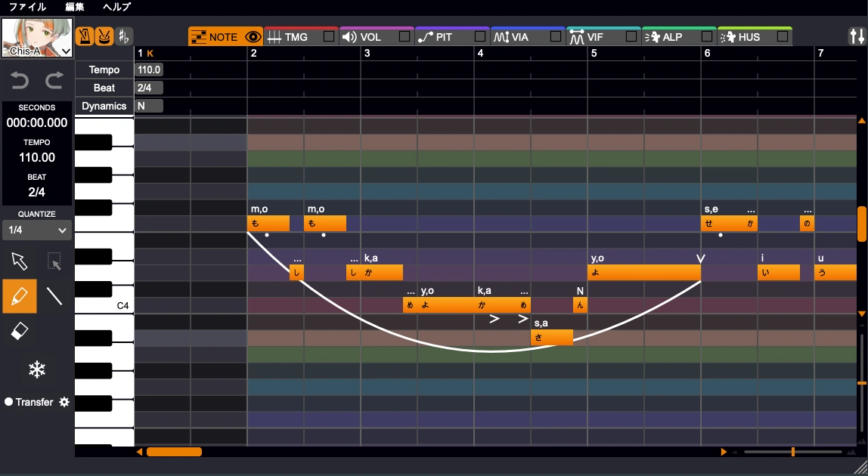Viewport: 868px width, 476px height.
Task: Click the orange vertical scrollbar thumb
Action: click(862, 224)
